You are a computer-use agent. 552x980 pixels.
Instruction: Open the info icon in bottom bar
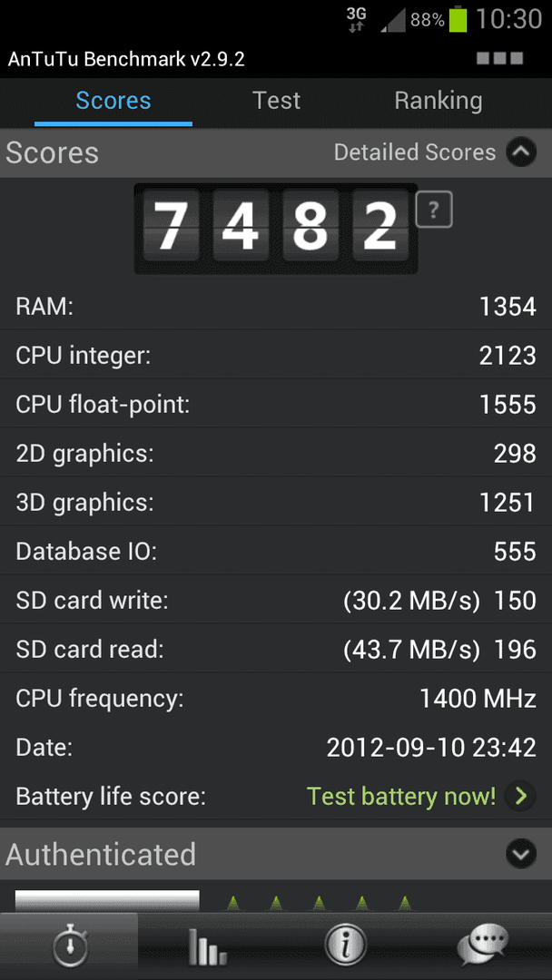pyautogui.click(x=345, y=946)
